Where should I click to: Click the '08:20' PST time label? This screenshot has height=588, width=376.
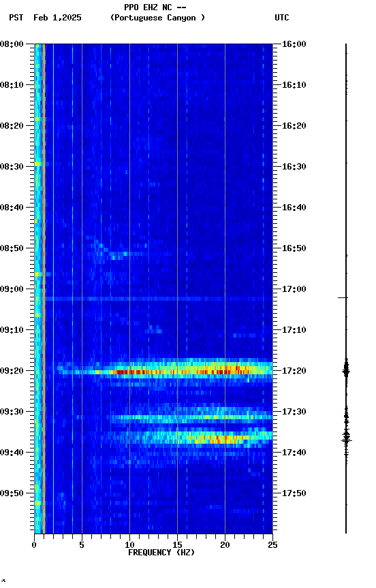(12, 126)
